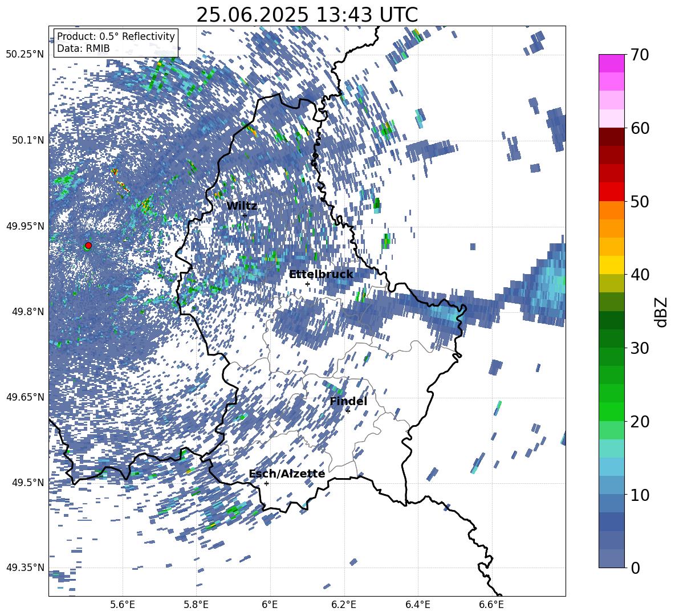Click the 0 label on the colorbar
This screenshot has height=616, width=675.
(635, 568)
